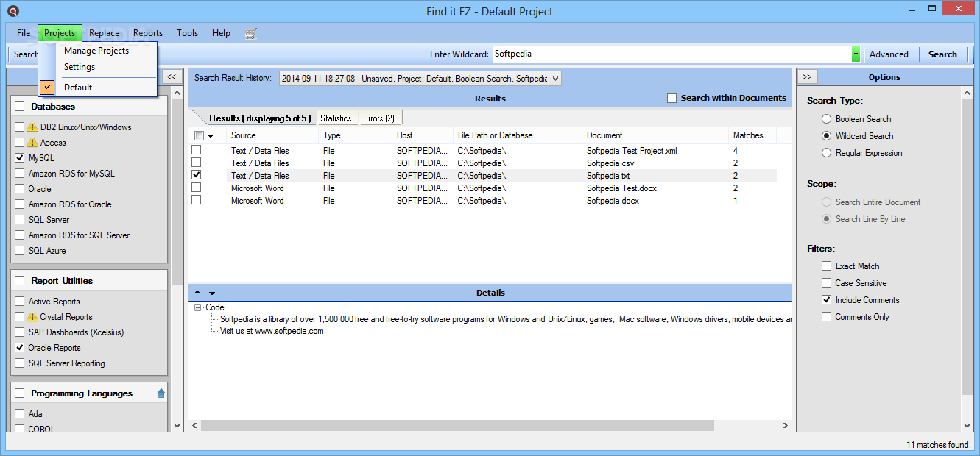The height and width of the screenshot is (456, 980).
Task: Click Visit us at www.softpedia.com line
Action: [x=272, y=331]
